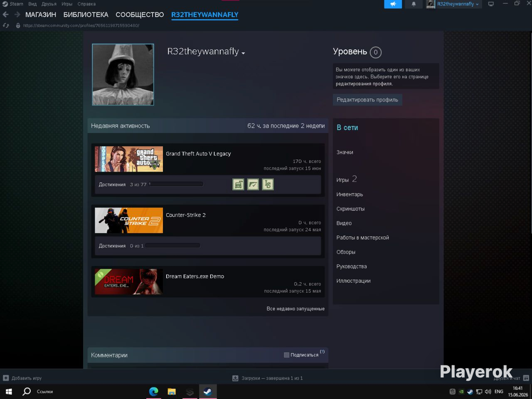Open the Инвентарь link
This screenshot has height=399, width=532.
[350, 195]
